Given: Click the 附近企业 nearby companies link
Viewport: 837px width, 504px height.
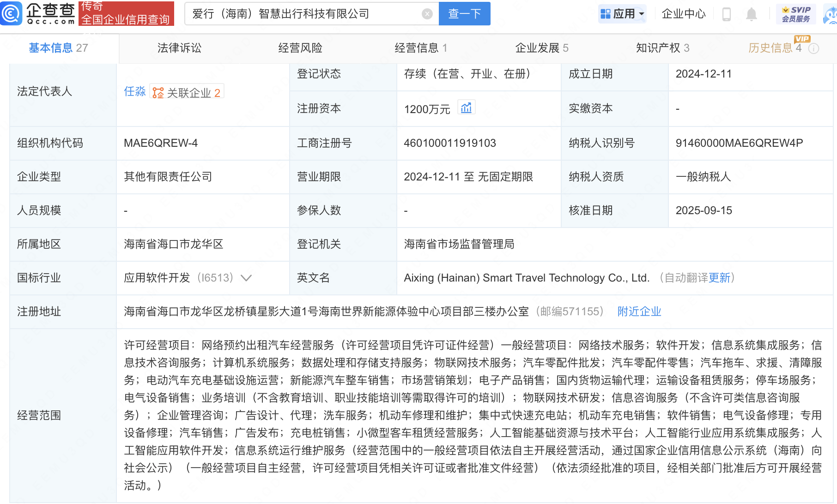Looking at the screenshot, I should (639, 312).
